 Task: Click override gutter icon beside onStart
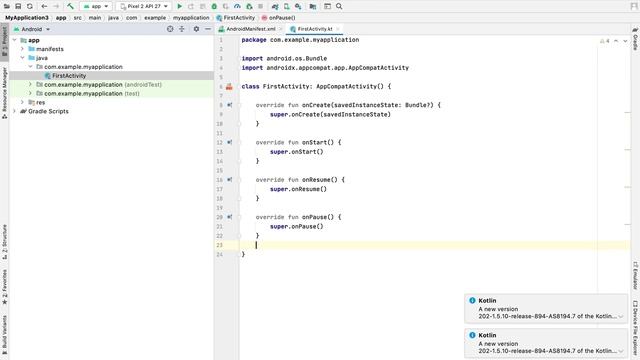[229, 142]
